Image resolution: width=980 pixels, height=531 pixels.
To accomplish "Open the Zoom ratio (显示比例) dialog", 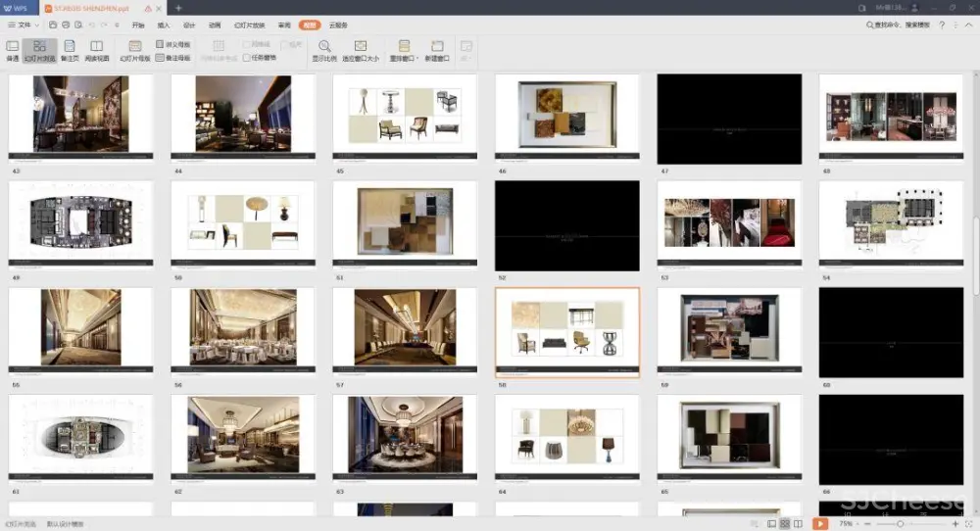I will click(324, 50).
